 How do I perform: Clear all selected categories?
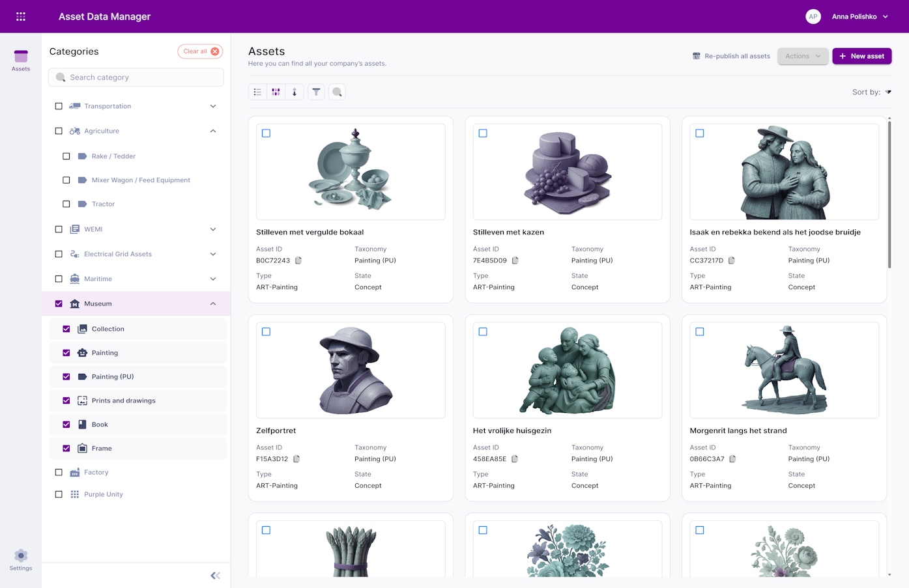(x=200, y=51)
